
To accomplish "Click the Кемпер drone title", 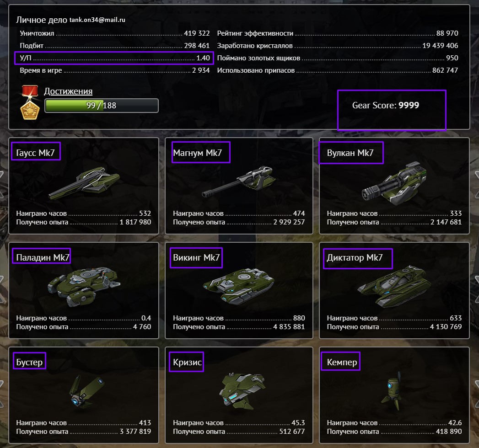I will 342,362.
